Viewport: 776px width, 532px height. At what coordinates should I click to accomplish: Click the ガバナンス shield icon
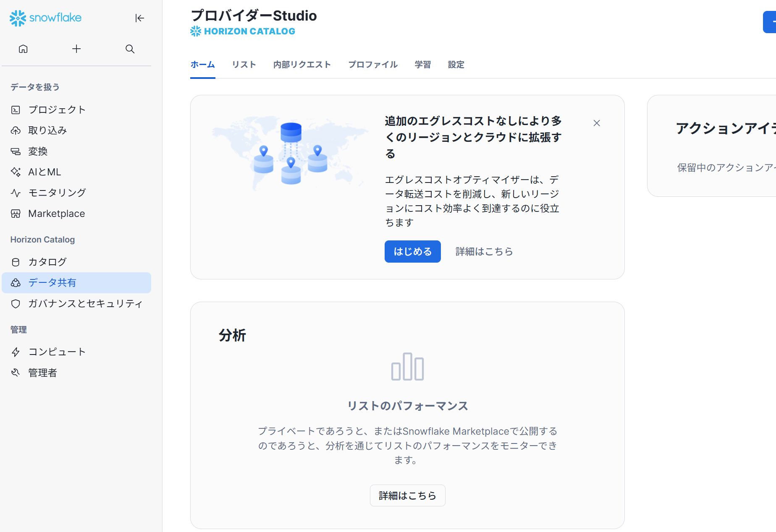pos(16,304)
